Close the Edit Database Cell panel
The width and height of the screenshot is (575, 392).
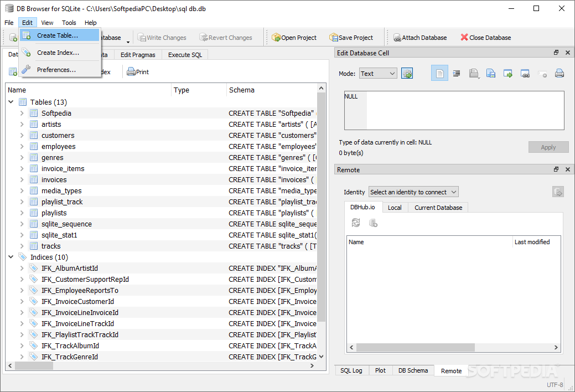568,53
